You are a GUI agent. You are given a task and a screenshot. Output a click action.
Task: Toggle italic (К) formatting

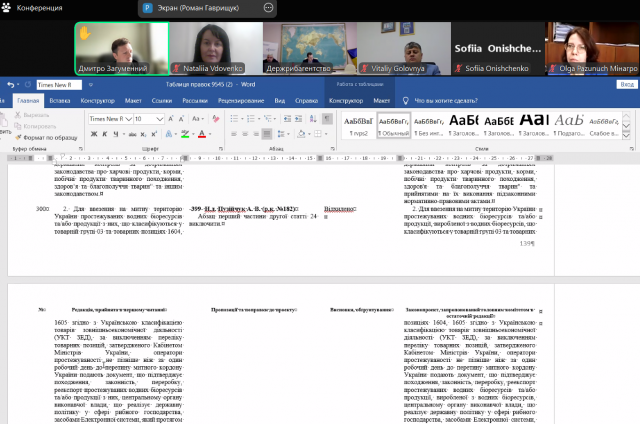[x=105, y=134]
